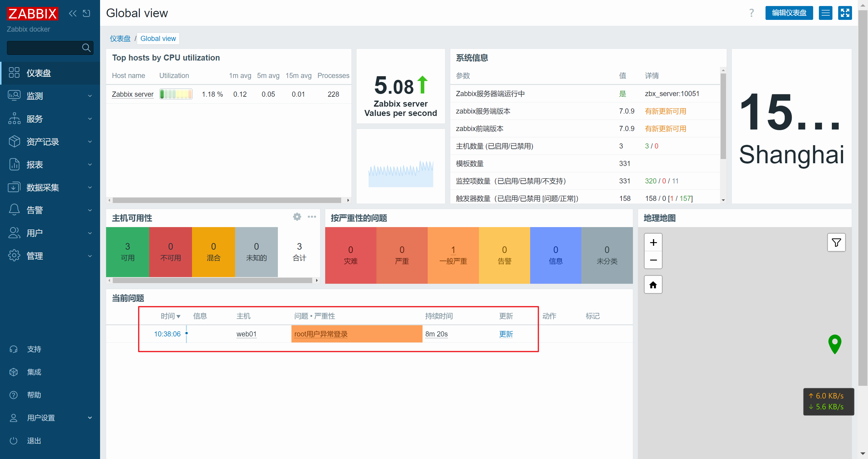Toggle the chevron beside 用户
868x459 pixels.
pyautogui.click(x=90, y=233)
